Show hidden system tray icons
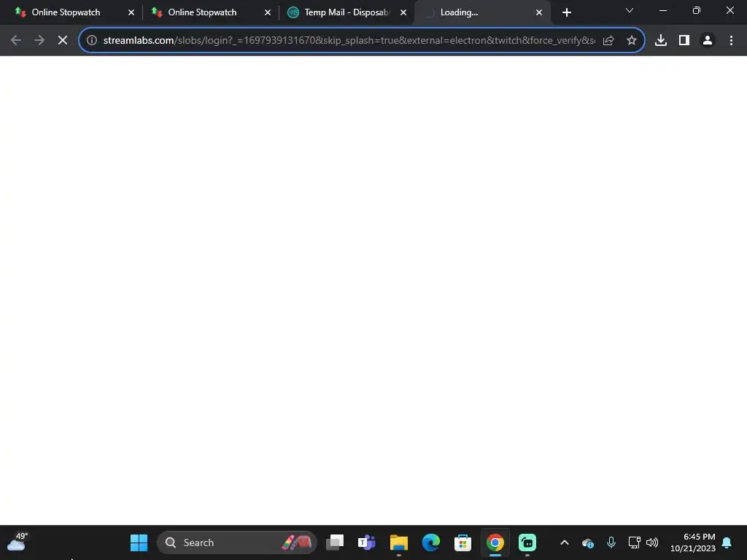The image size is (747, 560). coord(565,542)
